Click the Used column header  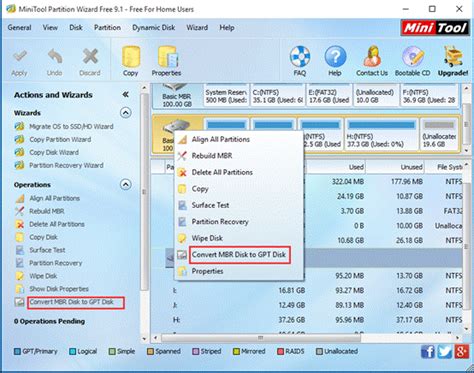pos(335,167)
